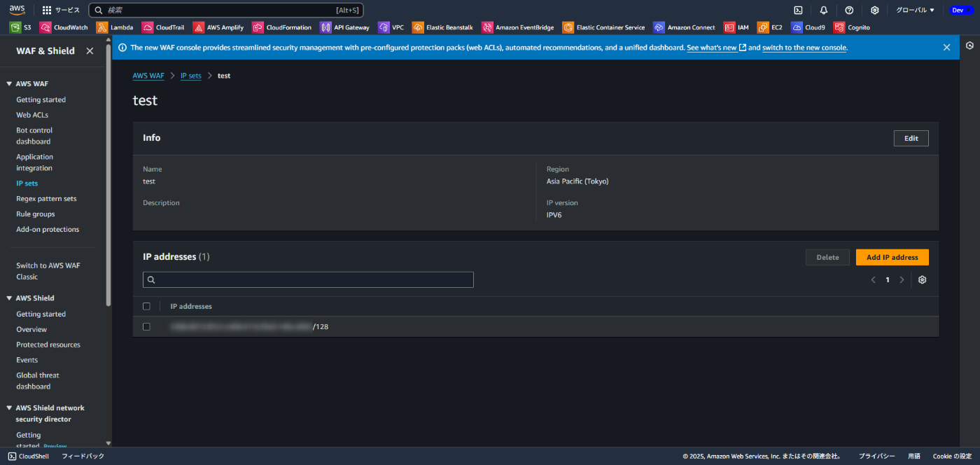Open the Cloud9 favorite shortcut
This screenshot has height=465, width=980.
click(808, 27)
